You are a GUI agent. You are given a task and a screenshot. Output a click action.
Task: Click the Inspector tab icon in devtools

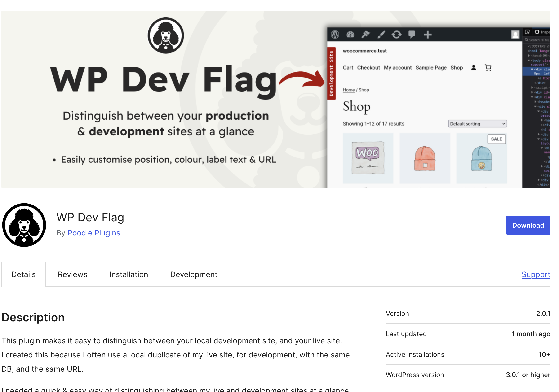click(537, 32)
